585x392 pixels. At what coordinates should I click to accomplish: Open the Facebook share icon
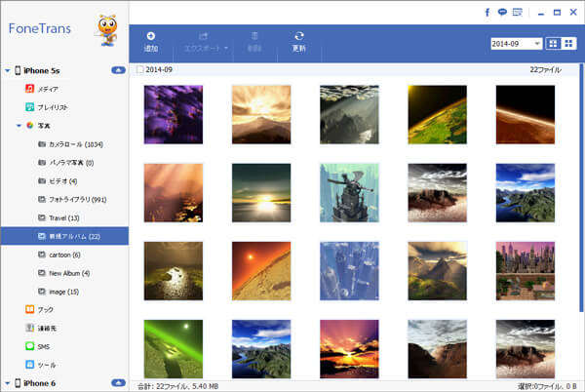(487, 13)
